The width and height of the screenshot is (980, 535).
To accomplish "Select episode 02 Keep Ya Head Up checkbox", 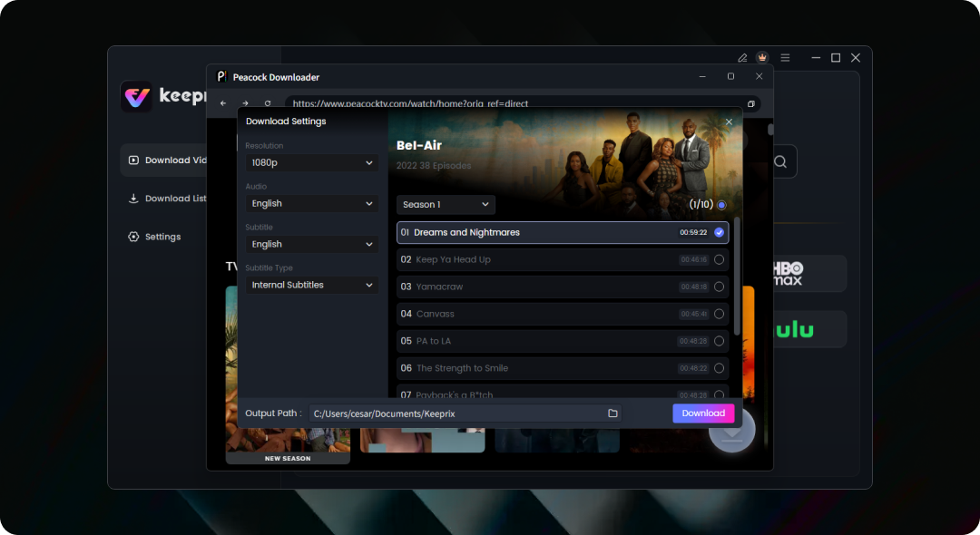I will pos(719,259).
